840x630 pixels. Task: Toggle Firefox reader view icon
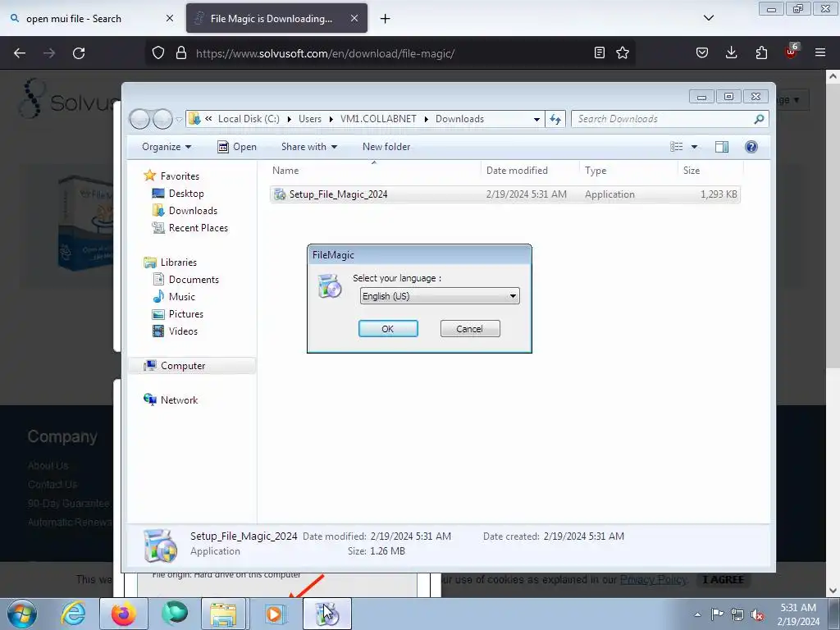point(600,52)
